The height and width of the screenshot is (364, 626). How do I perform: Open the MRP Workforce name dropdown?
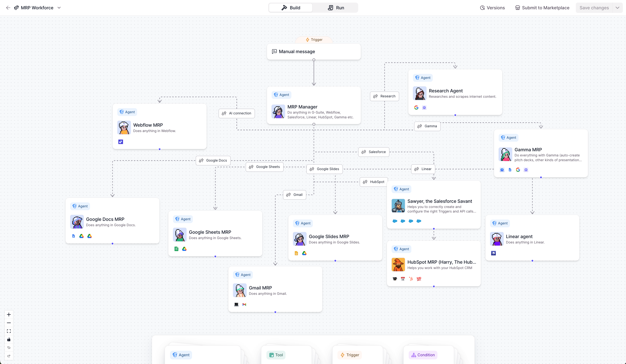pyautogui.click(x=59, y=8)
